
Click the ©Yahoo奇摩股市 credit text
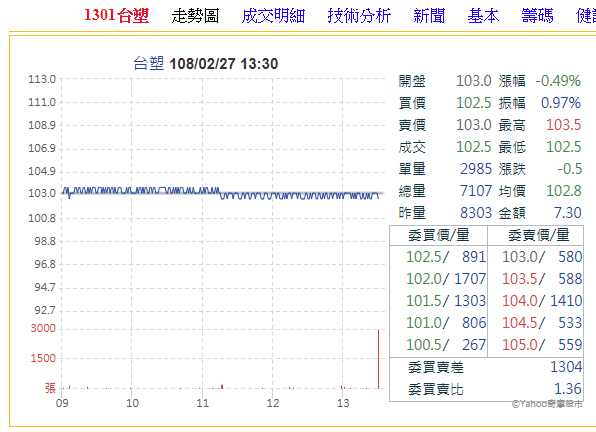547,404
